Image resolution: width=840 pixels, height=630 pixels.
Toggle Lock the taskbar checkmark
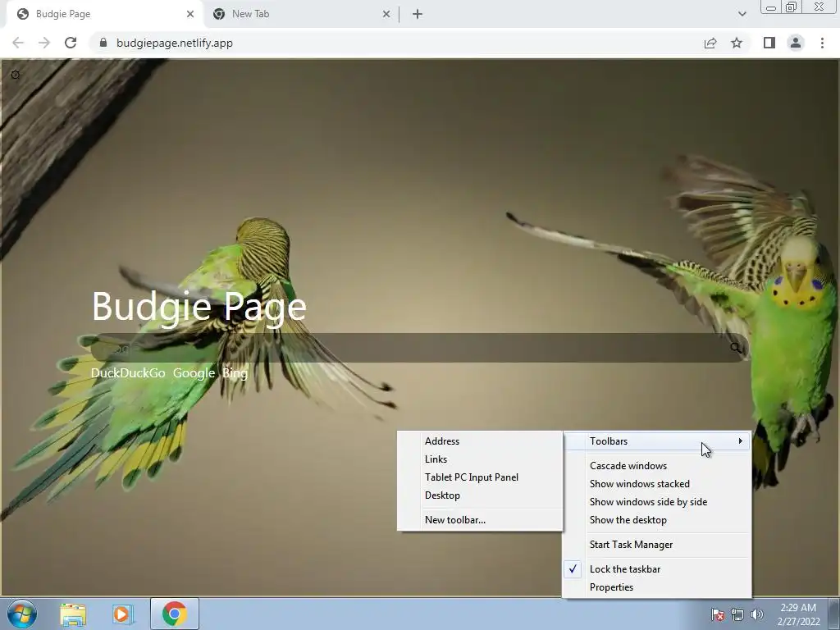[657, 569]
